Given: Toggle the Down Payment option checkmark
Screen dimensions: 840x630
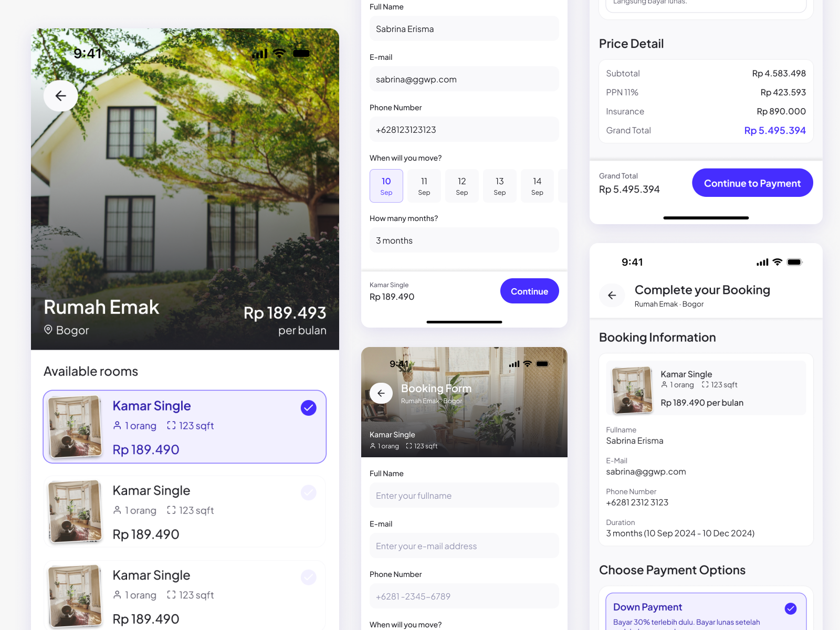Looking at the screenshot, I should point(791,608).
